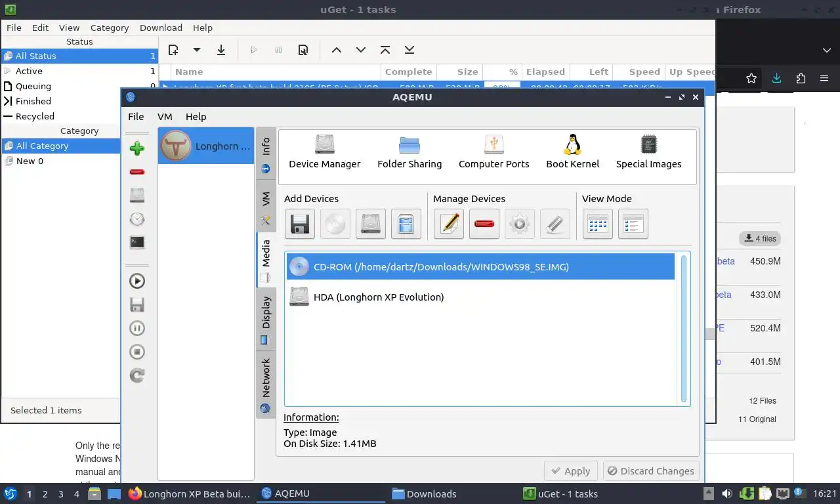Click uGet save/download arrow icon
Viewport: 840px width, 504px height.
[221, 50]
